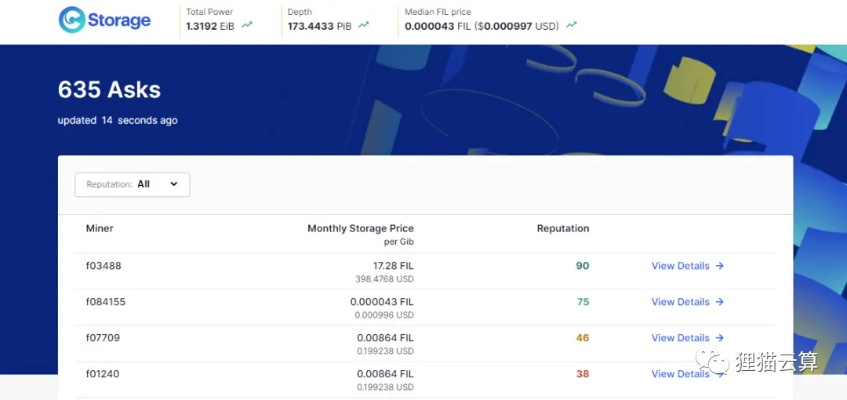Image resolution: width=847 pixels, height=400 pixels.
Task: Select miner ID f084155
Action: click(x=106, y=302)
